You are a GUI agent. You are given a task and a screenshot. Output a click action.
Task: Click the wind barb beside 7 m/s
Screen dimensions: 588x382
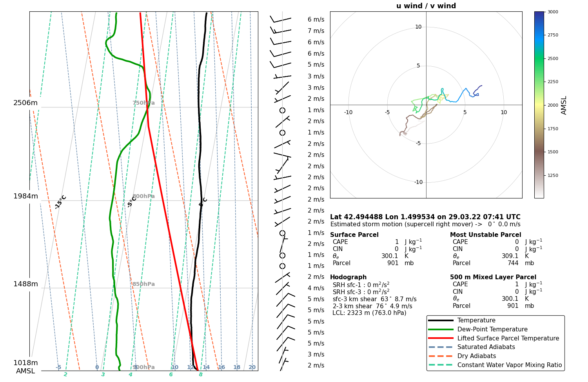(281, 31)
